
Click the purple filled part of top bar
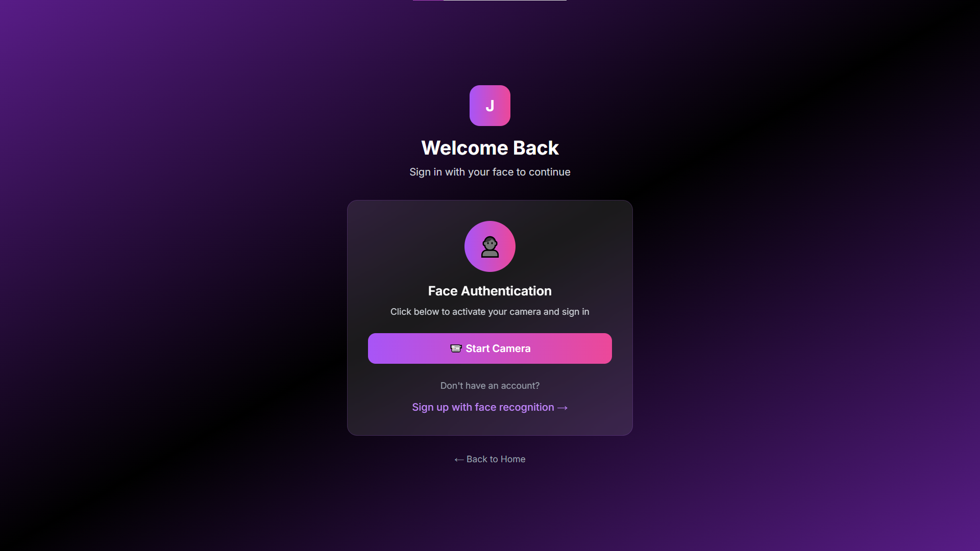click(x=428, y=1)
